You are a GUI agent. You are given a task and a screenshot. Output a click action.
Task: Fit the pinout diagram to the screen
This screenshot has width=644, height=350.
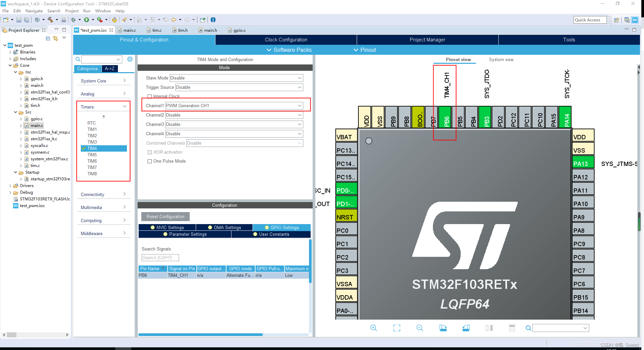396,328
